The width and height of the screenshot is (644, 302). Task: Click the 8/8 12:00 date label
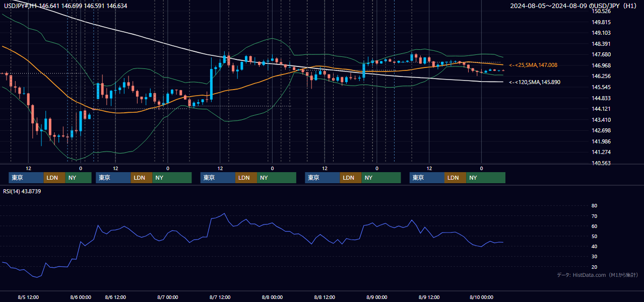point(325,297)
